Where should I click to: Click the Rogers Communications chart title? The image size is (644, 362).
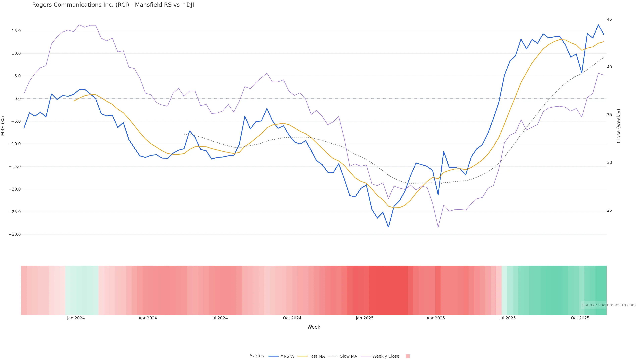(x=113, y=5)
